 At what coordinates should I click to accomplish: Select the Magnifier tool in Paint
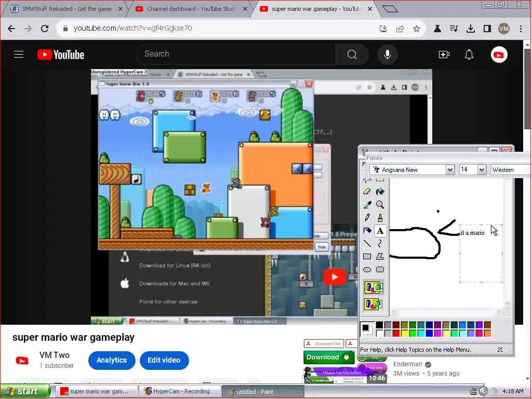(x=380, y=205)
